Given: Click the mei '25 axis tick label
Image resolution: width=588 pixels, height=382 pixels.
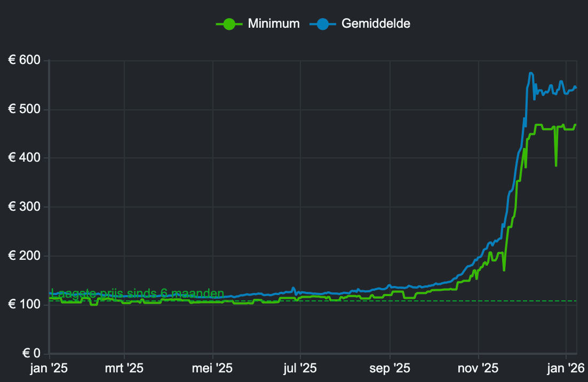Looking at the screenshot, I should coord(212,368).
